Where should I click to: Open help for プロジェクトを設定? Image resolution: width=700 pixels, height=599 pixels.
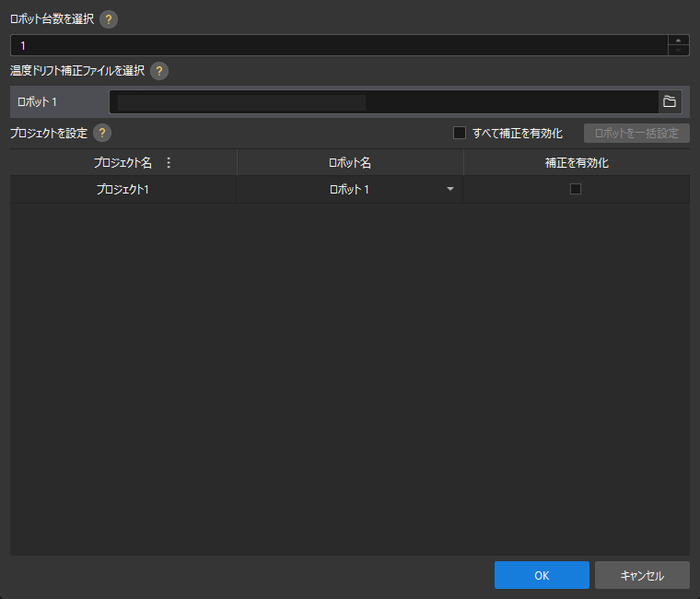(x=102, y=133)
